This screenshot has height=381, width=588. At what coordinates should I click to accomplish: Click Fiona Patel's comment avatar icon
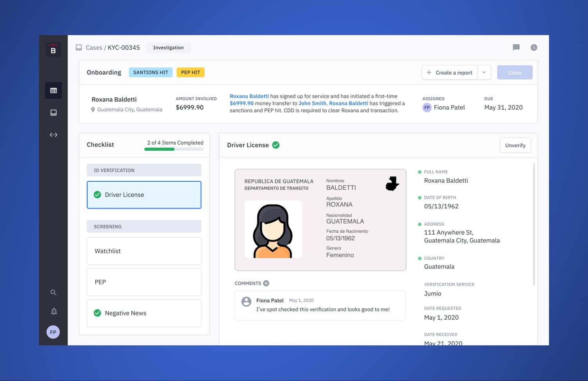pos(247,301)
